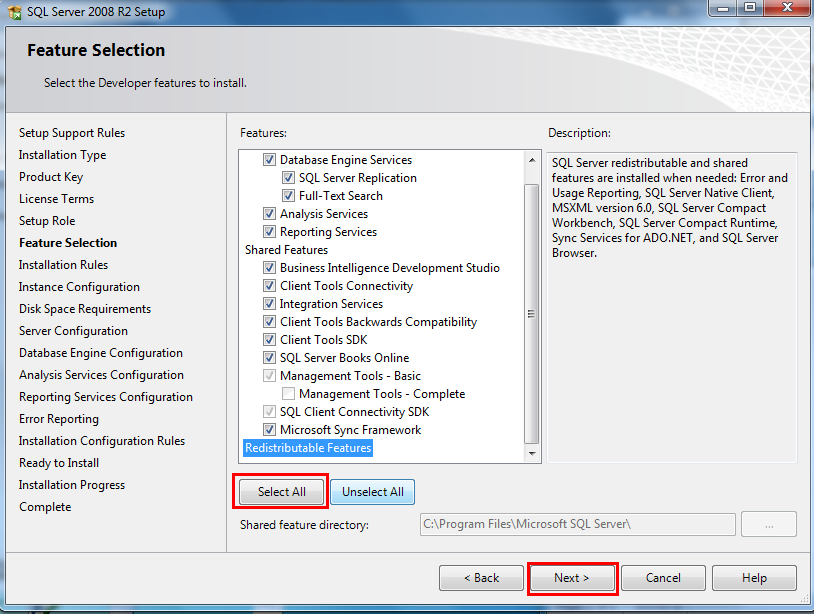This screenshot has height=614, width=814.
Task: Check Management Tools - Complete
Action: pos(288,394)
